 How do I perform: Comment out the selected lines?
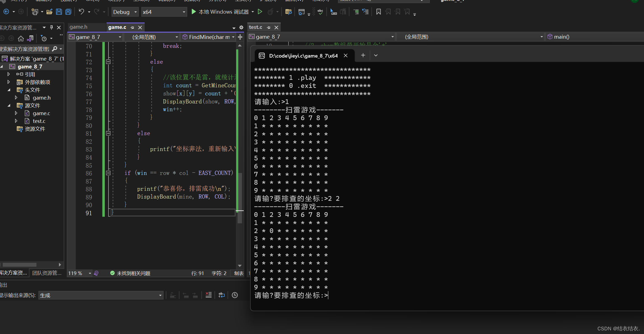pos(356,12)
